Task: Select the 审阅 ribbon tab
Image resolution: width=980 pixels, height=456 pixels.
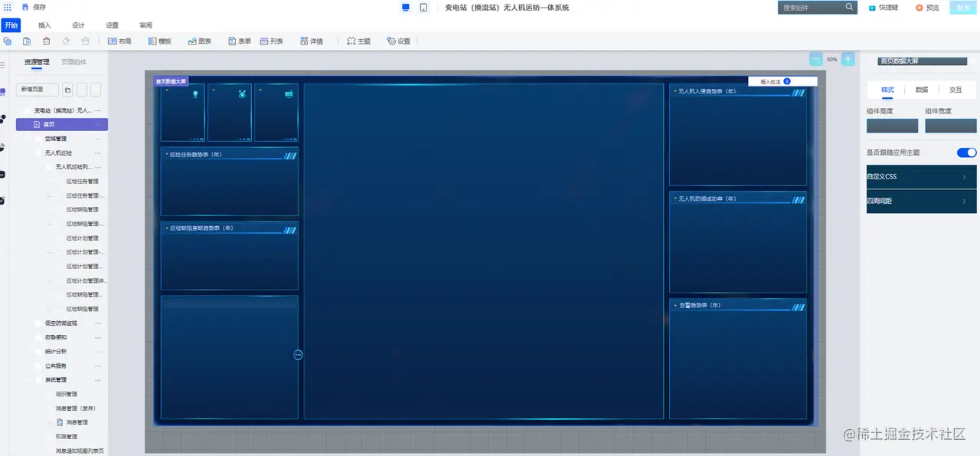Action: (x=145, y=25)
